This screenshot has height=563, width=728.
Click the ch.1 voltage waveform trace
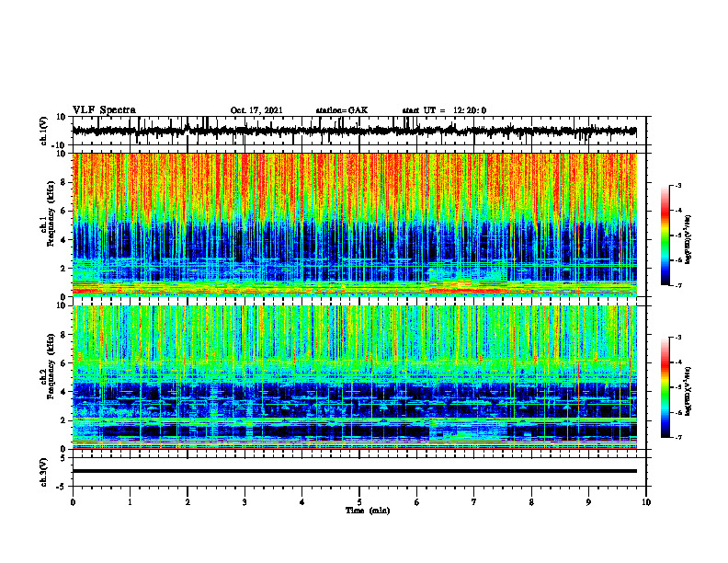[354, 131]
